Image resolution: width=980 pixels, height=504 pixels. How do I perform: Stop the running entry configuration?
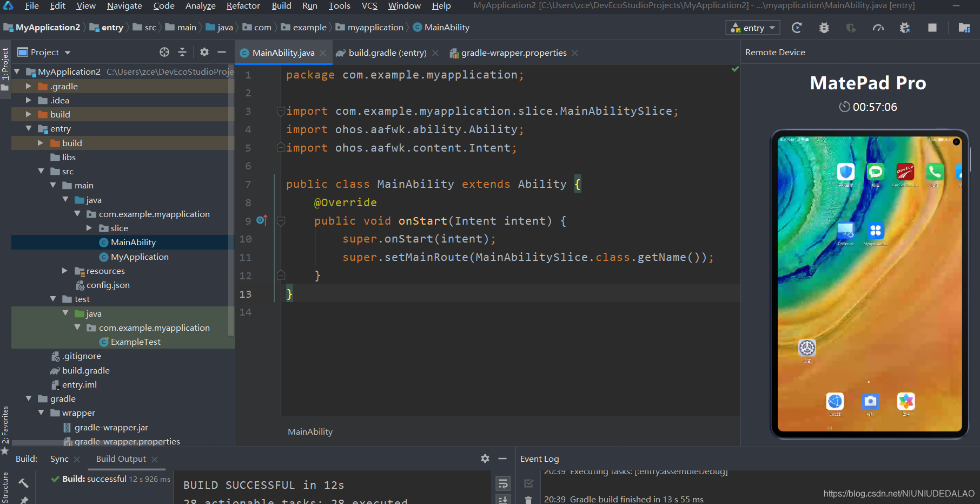pyautogui.click(x=932, y=28)
